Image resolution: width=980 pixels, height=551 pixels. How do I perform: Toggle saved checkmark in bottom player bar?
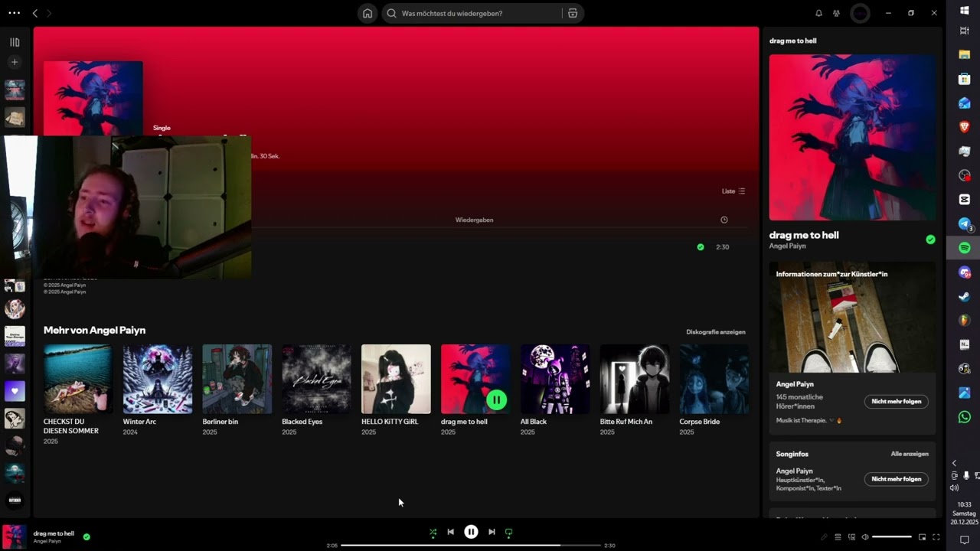pyautogui.click(x=87, y=537)
